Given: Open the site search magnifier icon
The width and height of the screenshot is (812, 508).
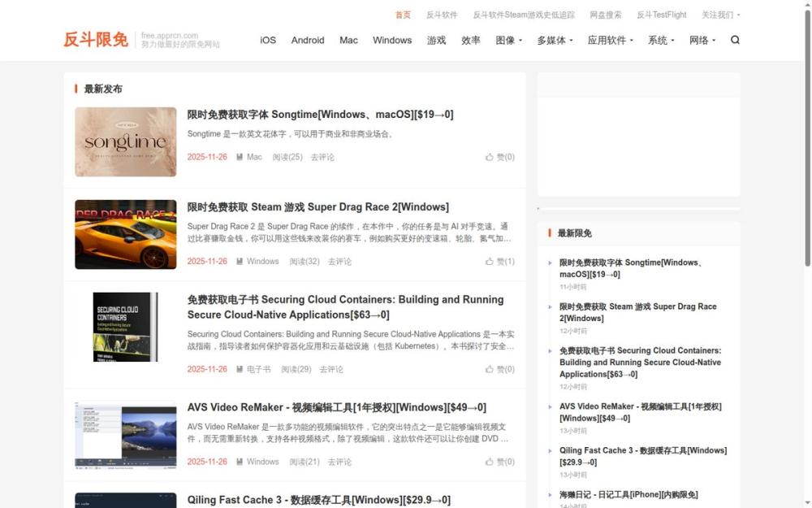Looking at the screenshot, I should [735, 39].
